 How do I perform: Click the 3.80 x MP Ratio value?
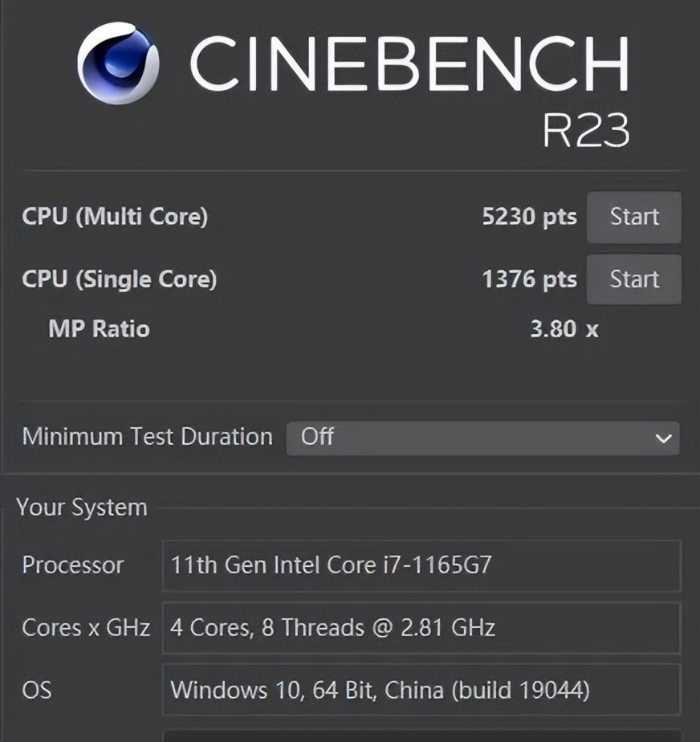click(564, 328)
